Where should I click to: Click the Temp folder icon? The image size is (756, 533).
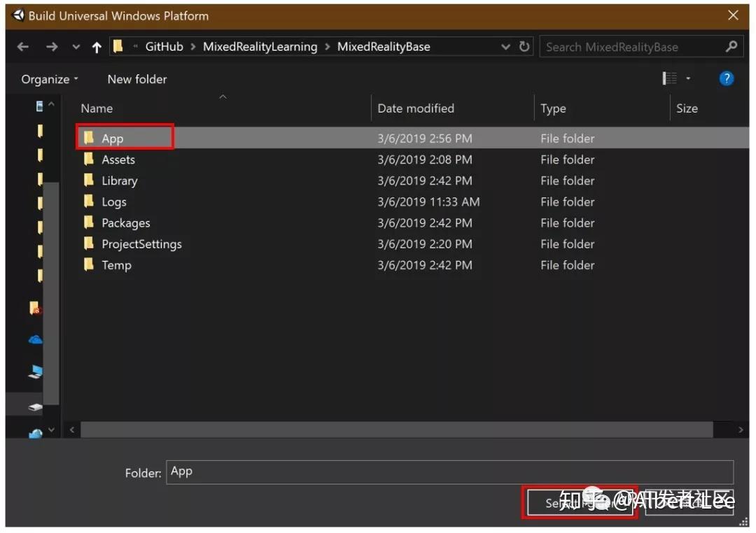pos(89,265)
